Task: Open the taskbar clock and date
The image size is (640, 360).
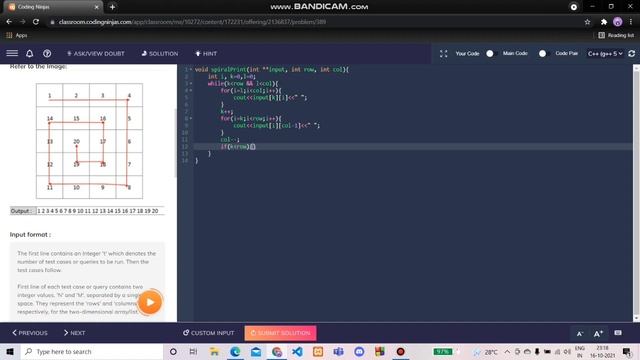Action: coord(602,351)
